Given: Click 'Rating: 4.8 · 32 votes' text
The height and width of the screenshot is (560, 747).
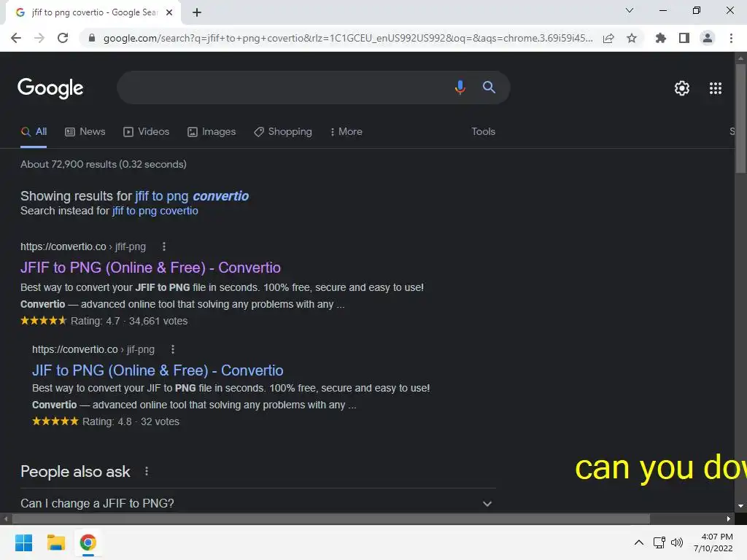Looking at the screenshot, I should [x=131, y=421].
